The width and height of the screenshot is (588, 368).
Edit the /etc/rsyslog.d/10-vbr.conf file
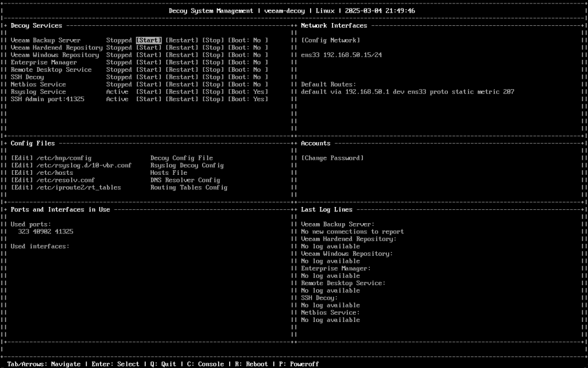(x=22, y=166)
